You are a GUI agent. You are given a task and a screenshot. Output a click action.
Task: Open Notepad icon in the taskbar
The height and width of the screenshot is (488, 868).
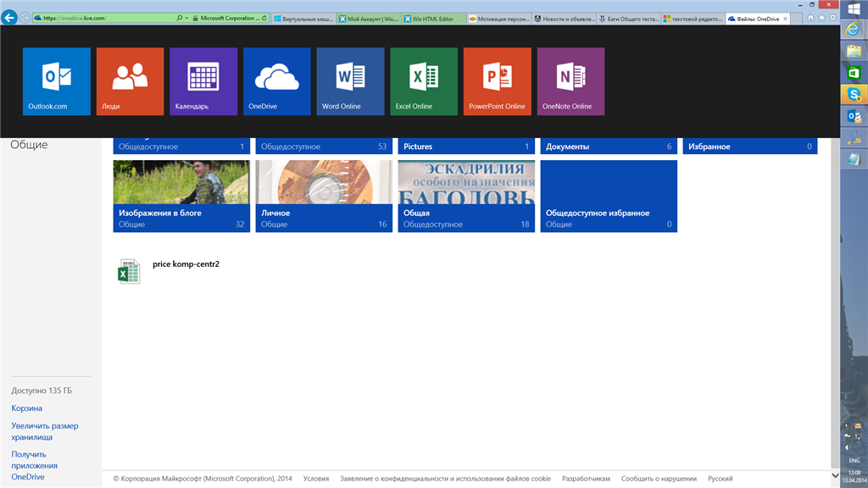click(854, 159)
